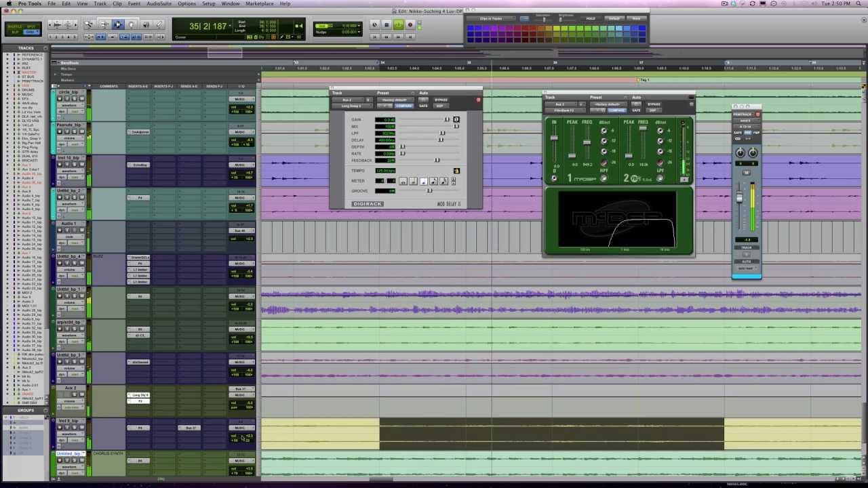Open the McDSP plugin preset dropdown
The height and width of the screenshot is (488, 868).
(x=608, y=104)
